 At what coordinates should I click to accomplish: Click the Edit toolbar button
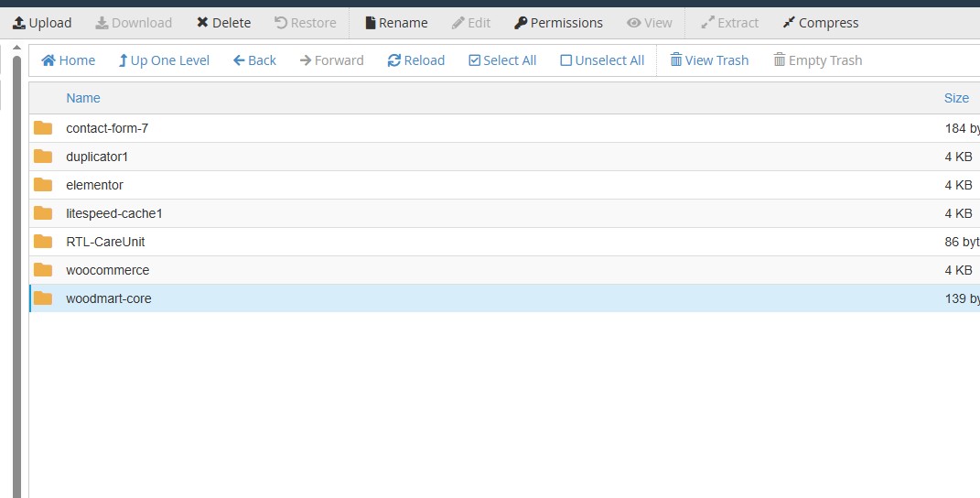(471, 23)
